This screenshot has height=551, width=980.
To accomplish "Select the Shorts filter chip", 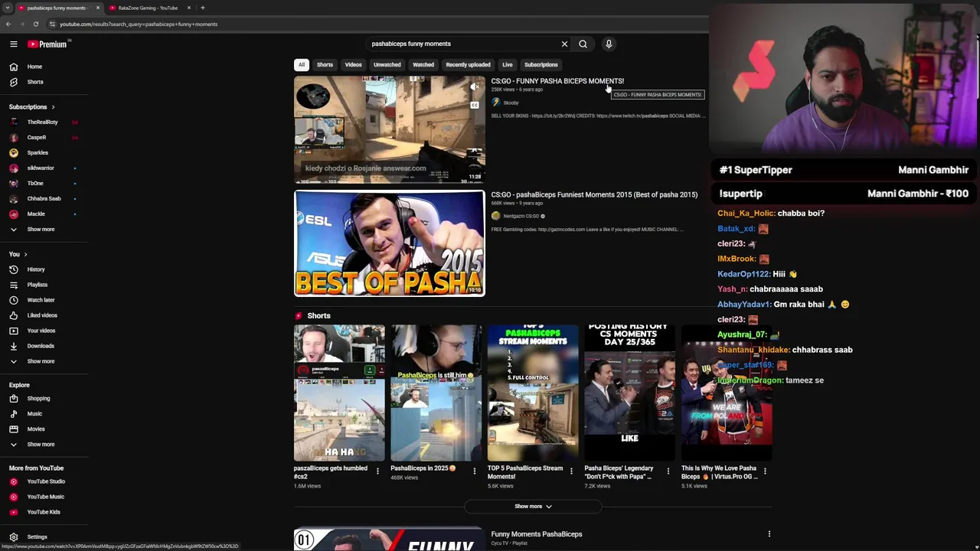I will point(325,65).
